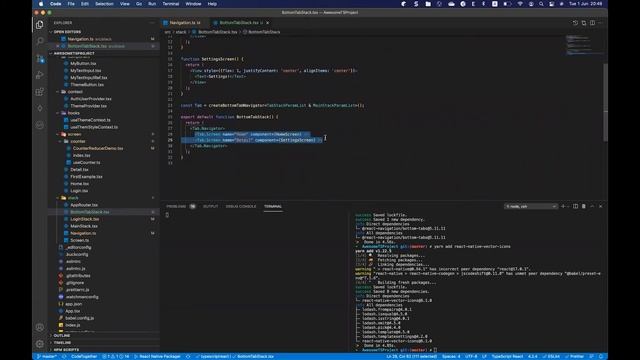This screenshot has width=640, height=360.
Task: Click the master git branch status item
Action: 47,356
